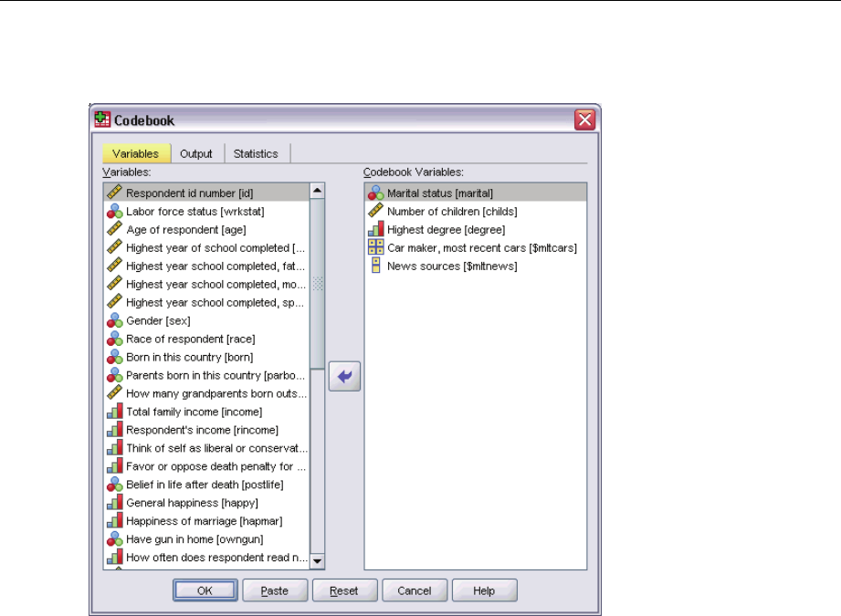841x616 pixels.
Task: Click the Codebook dialog title icon
Action: click(102, 119)
